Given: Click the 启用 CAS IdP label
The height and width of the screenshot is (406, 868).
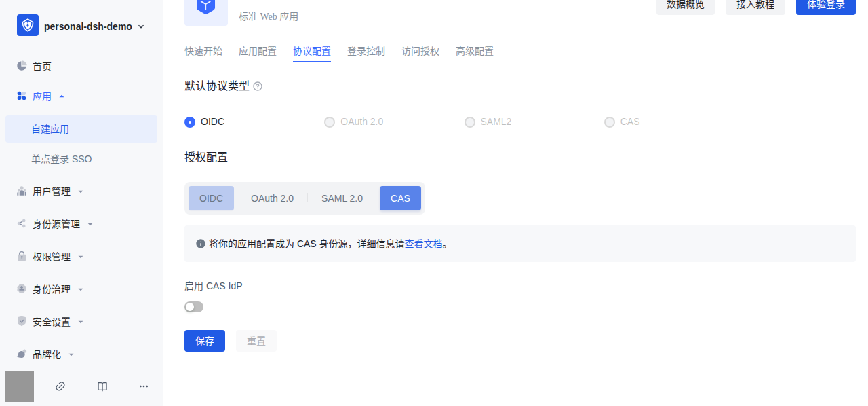Looking at the screenshot, I should 214,286.
